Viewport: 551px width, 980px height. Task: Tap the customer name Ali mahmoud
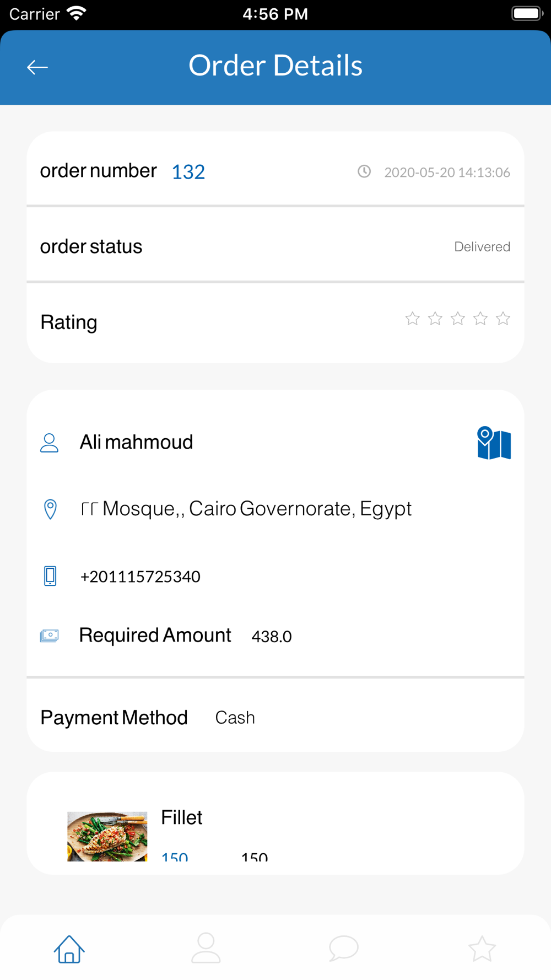136,442
